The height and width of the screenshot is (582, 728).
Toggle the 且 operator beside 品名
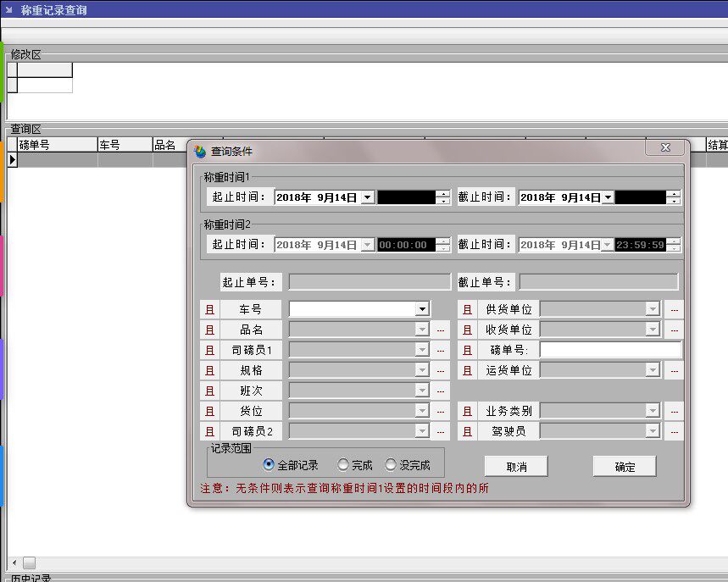point(209,330)
